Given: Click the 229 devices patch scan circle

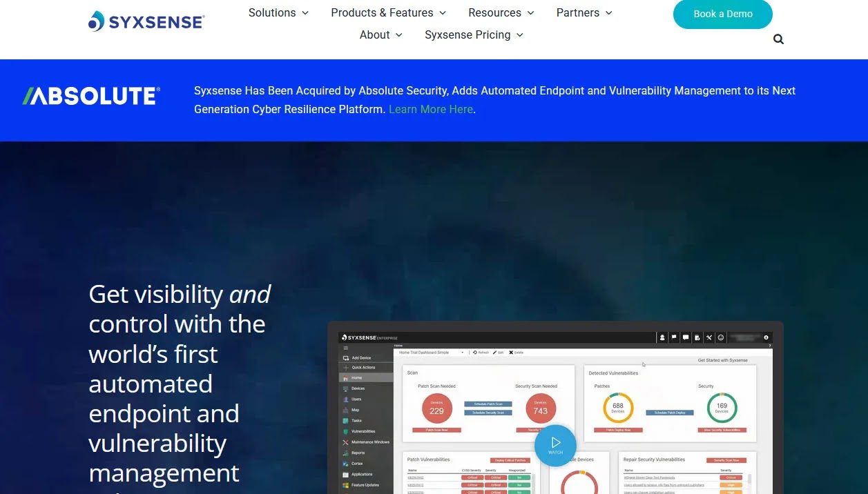Looking at the screenshot, I should click(x=437, y=410).
